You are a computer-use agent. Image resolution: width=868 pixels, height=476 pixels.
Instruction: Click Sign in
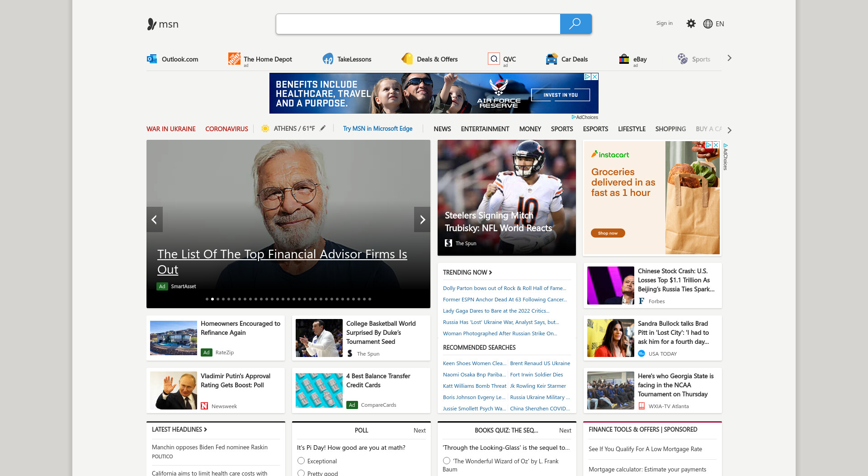click(664, 23)
